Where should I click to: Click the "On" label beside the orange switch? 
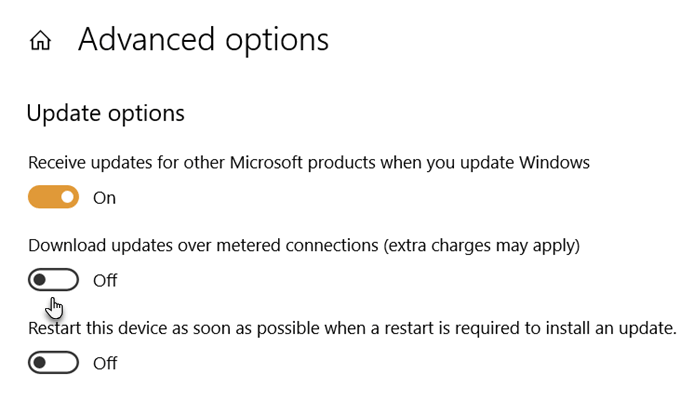(x=104, y=198)
